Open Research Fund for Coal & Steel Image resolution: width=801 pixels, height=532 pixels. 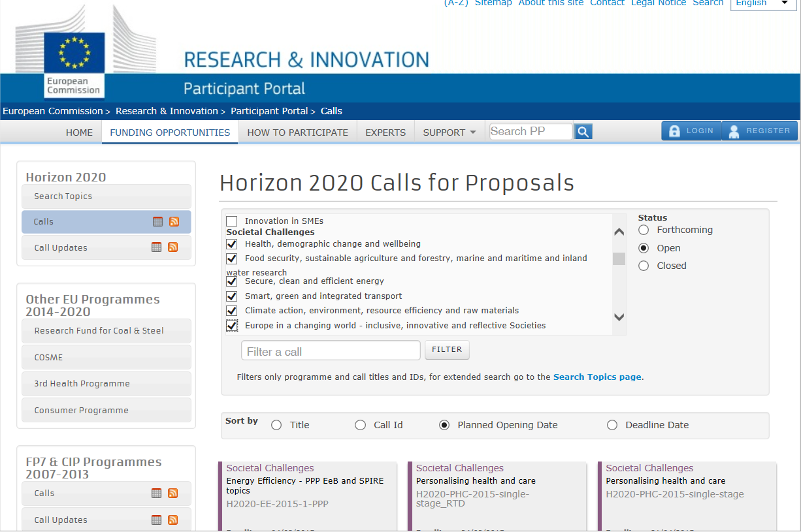(106, 331)
